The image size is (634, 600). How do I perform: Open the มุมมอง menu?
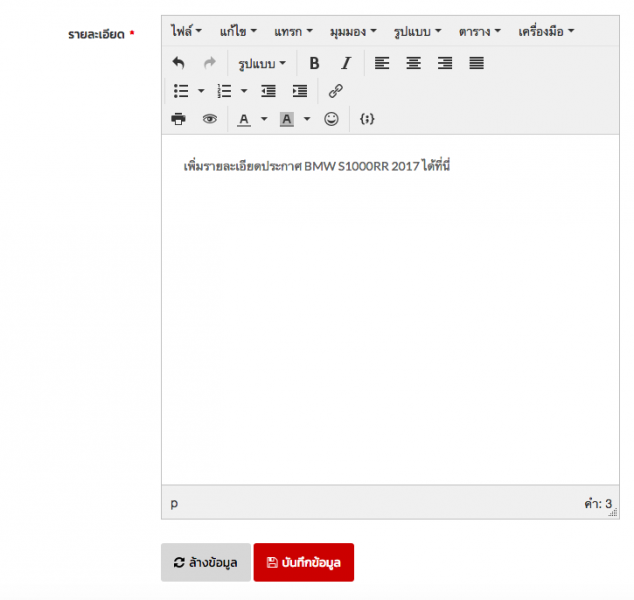coord(353,31)
